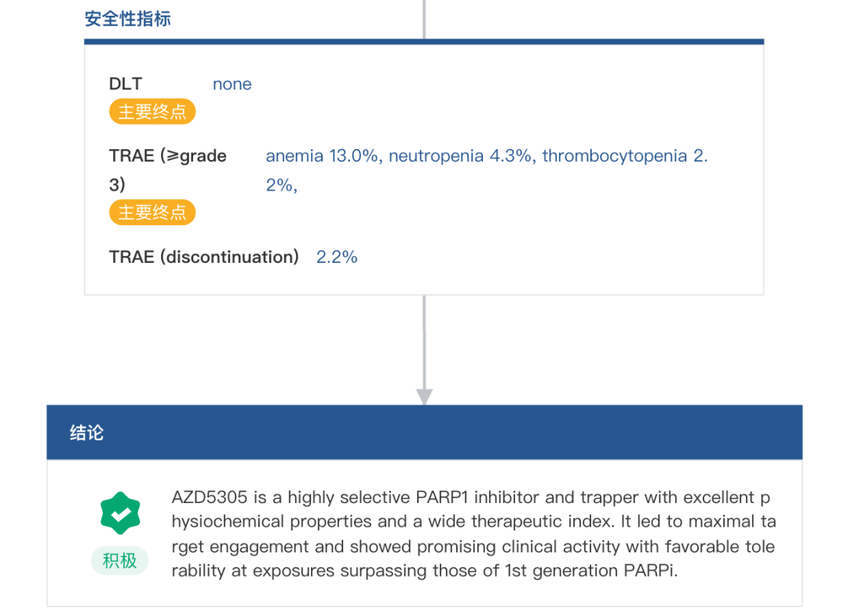This screenshot has width=848, height=616.
Task: Click the downward arrowhead above 结论
Action: tap(424, 395)
